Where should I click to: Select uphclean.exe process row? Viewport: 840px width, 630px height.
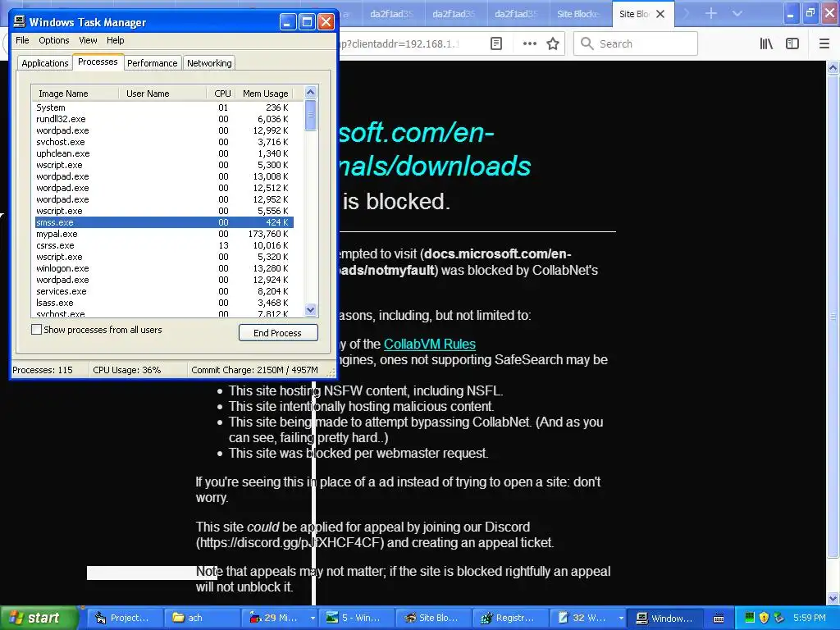(x=164, y=153)
